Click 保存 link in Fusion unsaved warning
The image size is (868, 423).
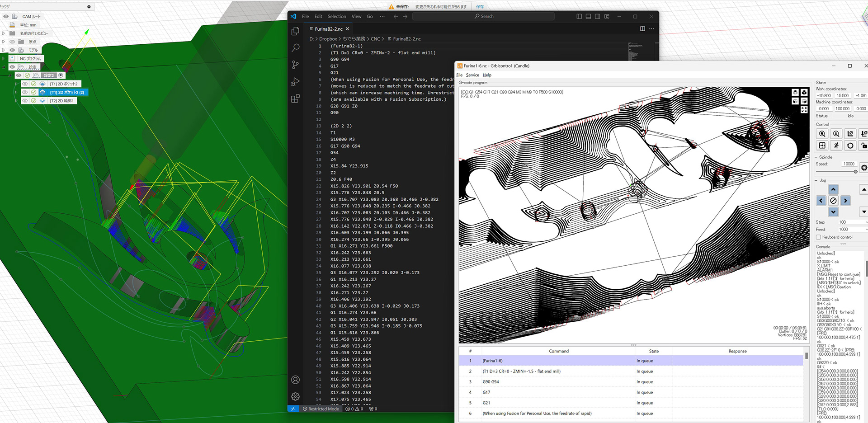point(480,6)
